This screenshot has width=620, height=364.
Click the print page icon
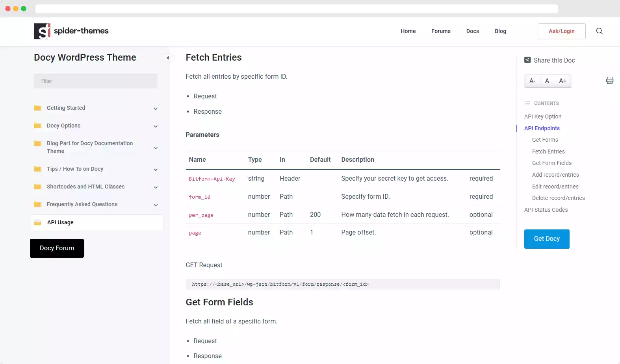click(610, 81)
